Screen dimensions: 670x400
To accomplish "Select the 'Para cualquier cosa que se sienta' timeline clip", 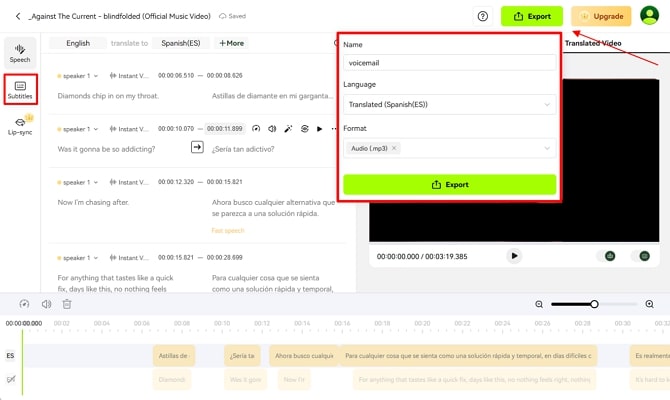I will (468, 356).
